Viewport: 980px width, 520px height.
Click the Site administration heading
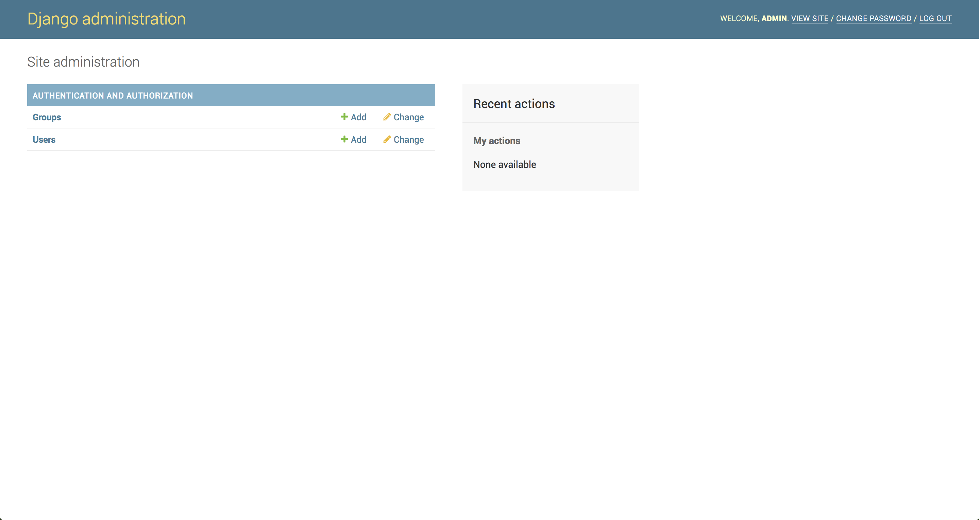pyautogui.click(x=83, y=62)
